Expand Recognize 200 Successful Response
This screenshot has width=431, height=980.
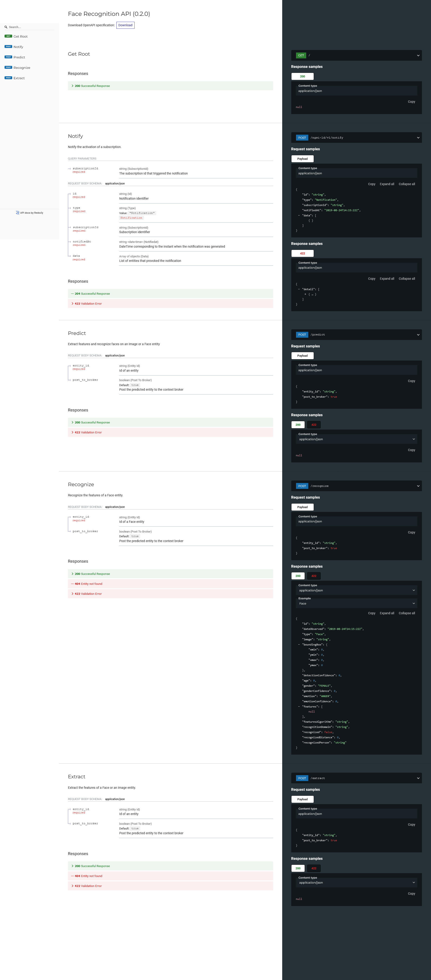click(x=170, y=574)
